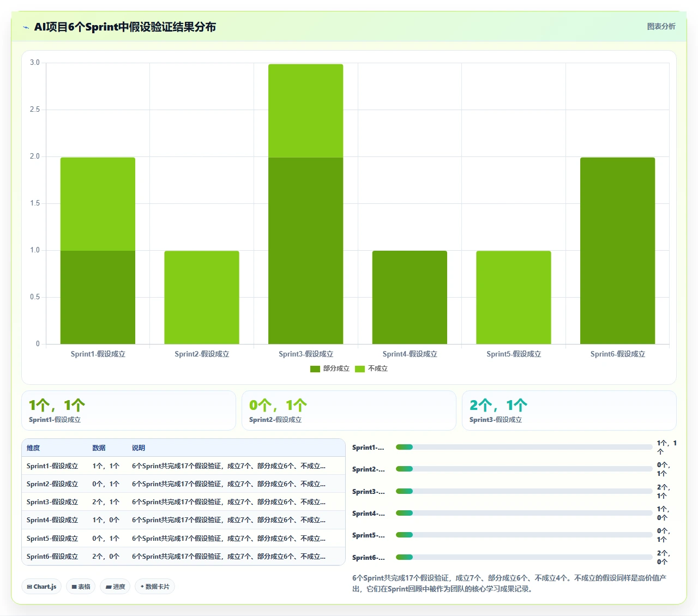Toggle the 部分成立 legend item

(x=330, y=369)
